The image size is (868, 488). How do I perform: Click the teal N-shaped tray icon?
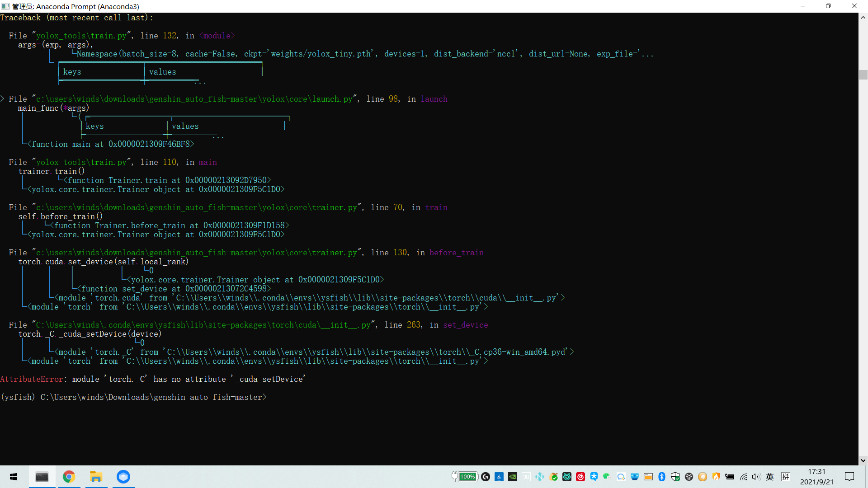[540, 477]
